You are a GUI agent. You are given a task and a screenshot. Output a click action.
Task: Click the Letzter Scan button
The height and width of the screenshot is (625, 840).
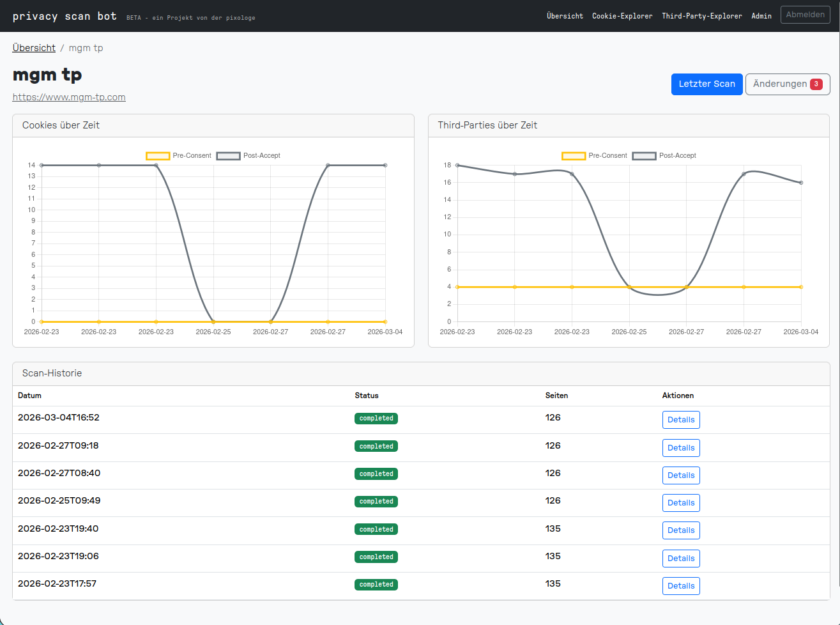pos(706,84)
